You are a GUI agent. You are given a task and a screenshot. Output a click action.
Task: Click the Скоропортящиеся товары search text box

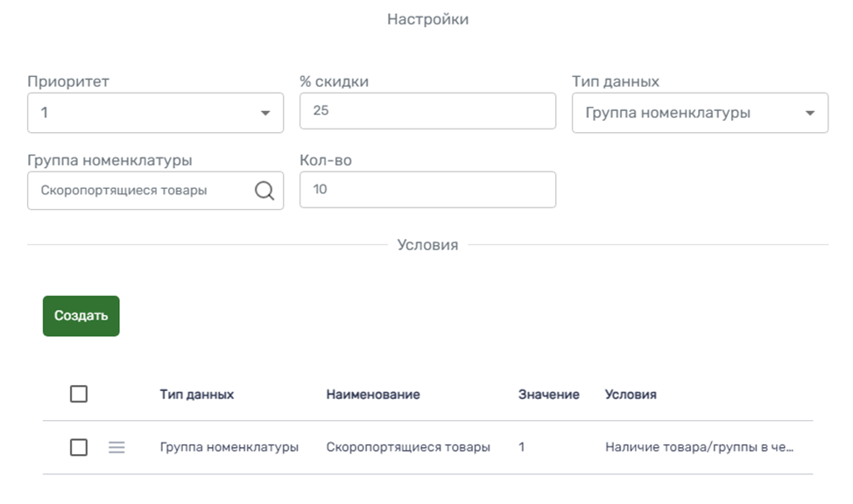pos(140,190)
